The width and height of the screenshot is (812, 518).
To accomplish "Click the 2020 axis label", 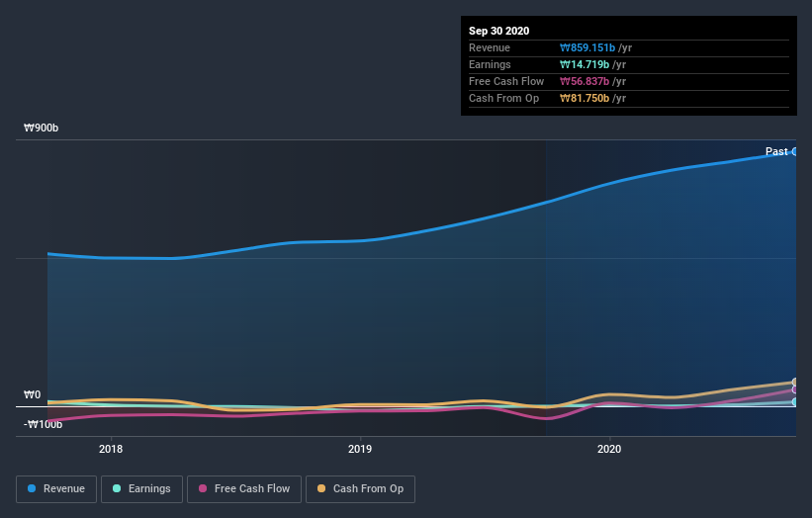I will (609, 449).
